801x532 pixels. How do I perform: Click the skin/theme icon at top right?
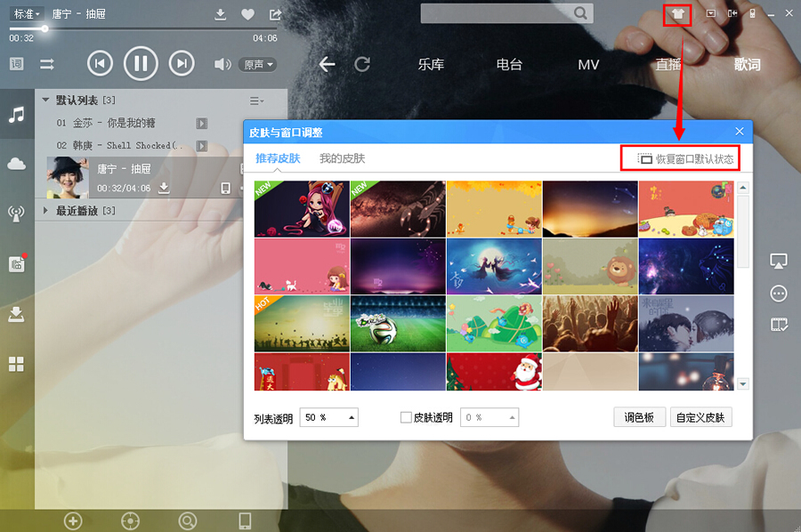point(676,14)
